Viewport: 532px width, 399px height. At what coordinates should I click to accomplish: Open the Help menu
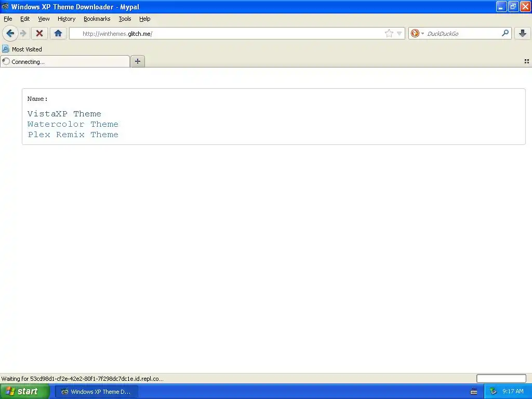pyautogui.click(x=145, y=19)
